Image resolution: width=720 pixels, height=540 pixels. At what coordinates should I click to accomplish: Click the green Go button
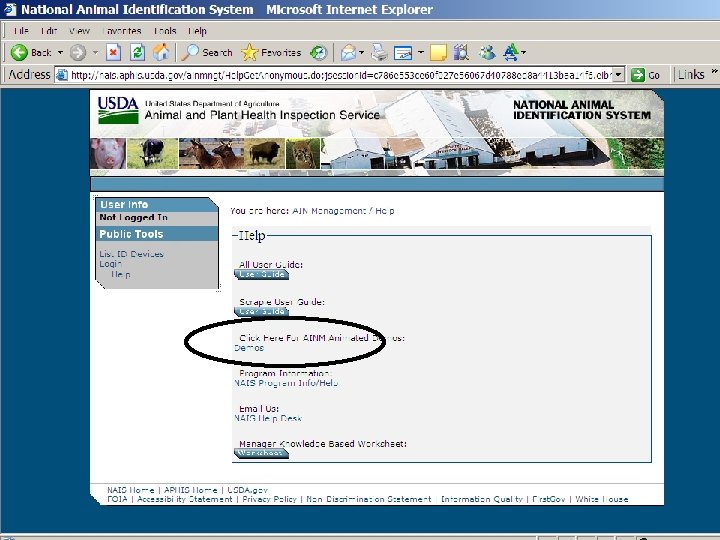pos(646,74)
